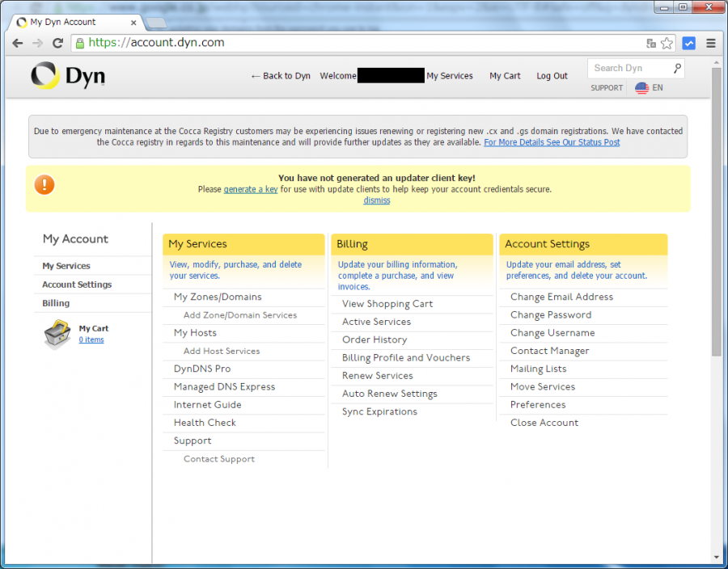Click the shopping cart basket icon
The height and width of the screenshot is (569, 728).
tap(57, 334)
